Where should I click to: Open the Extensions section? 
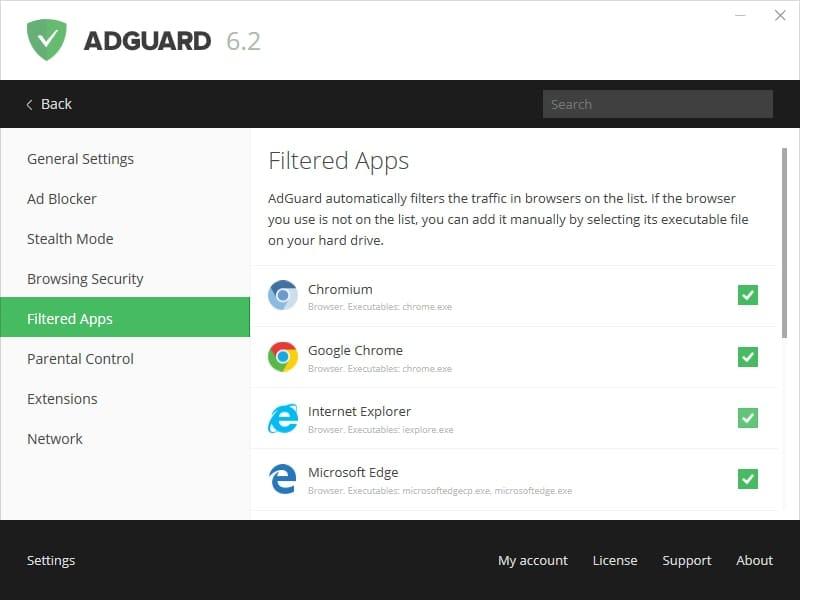pyautogui.click(x=62, y=398)
